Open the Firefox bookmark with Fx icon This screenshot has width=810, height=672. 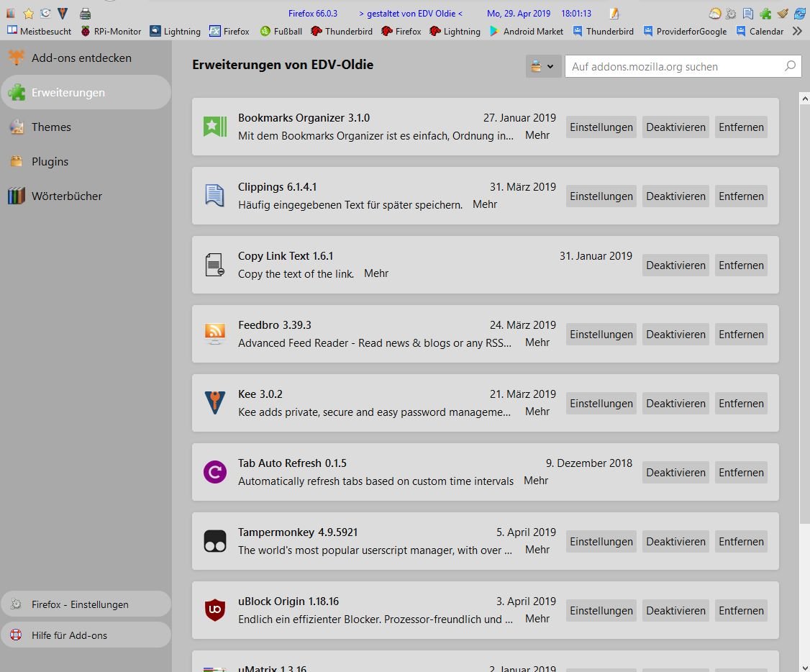(x=229, y=31)
